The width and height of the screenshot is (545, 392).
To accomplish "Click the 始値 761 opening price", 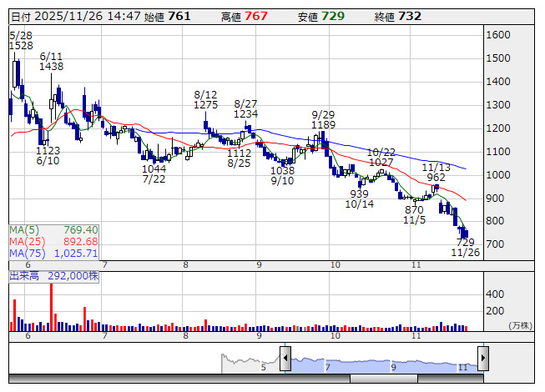I will click(167, 17).
